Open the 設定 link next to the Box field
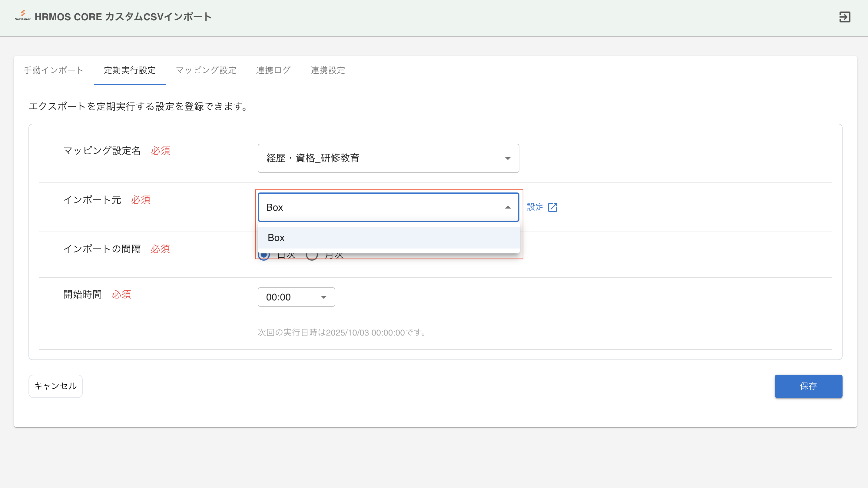Viewport: 868px width, 488px height. point(535,207)
